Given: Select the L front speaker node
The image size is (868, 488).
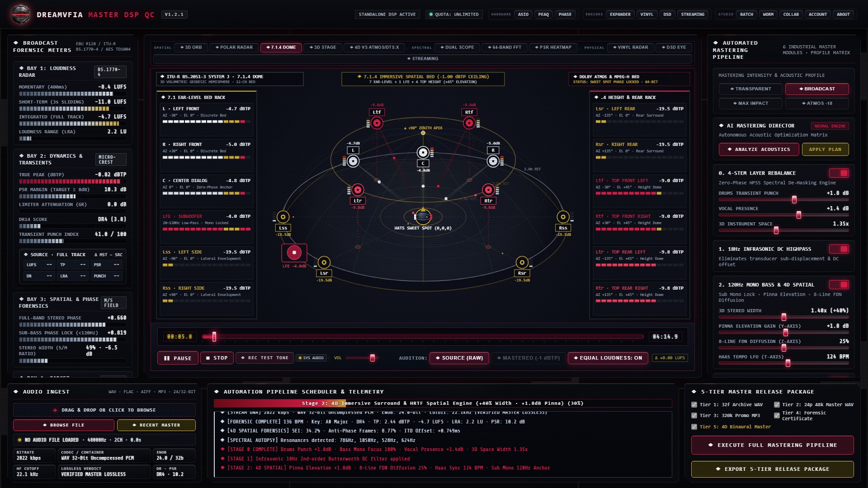Looking at the screenshot, I should click(x=353, y=161).
